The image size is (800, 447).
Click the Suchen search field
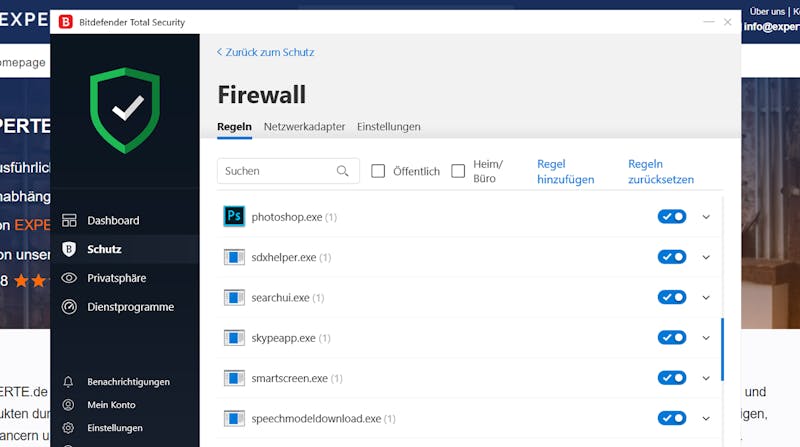288,171
